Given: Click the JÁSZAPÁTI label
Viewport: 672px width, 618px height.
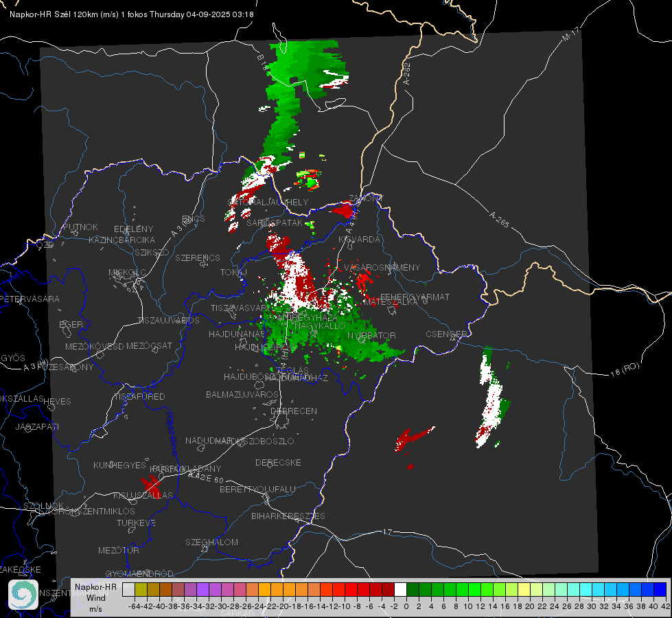Looking at the screenshot, I should coord(37,426).
